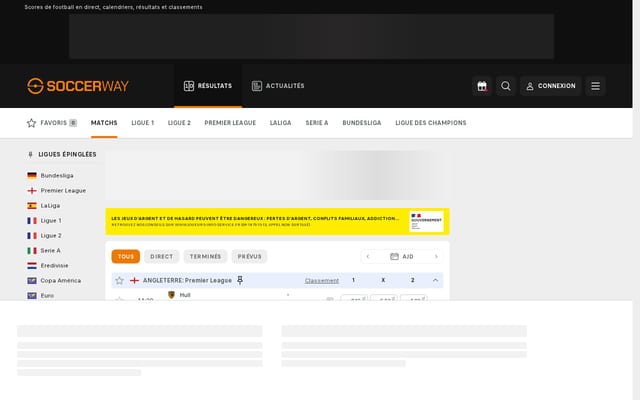The width and height of the screenshot is (640, 400).
Task: Click pin icon next to Premier League
Action: tap(240, 280)
